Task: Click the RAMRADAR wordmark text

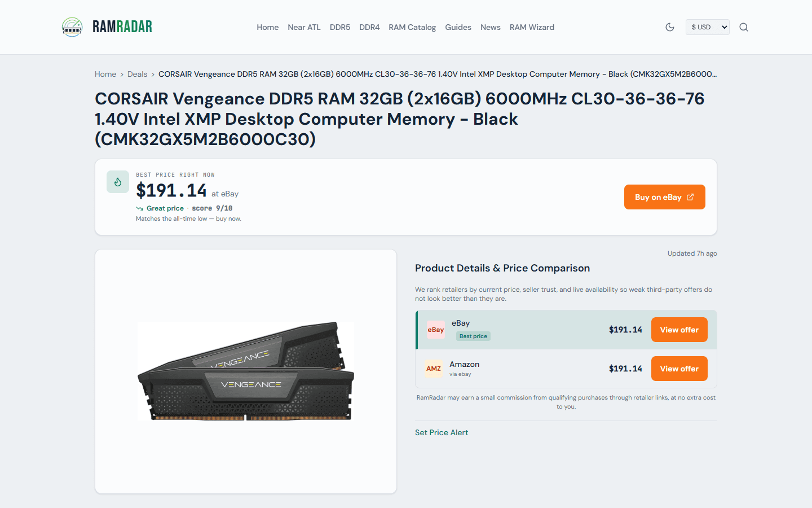Action: tap(122, 27)
